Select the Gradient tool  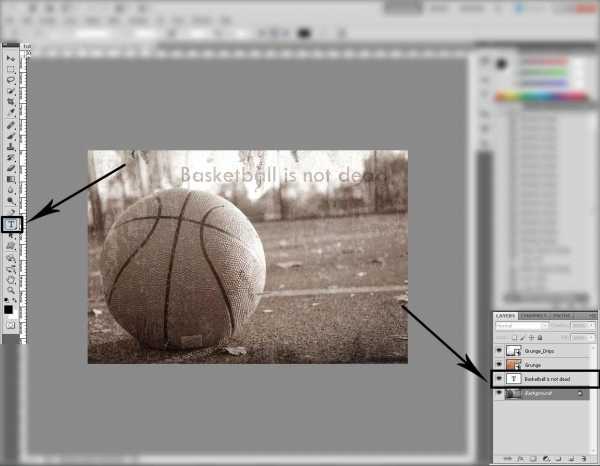point(11,179)
